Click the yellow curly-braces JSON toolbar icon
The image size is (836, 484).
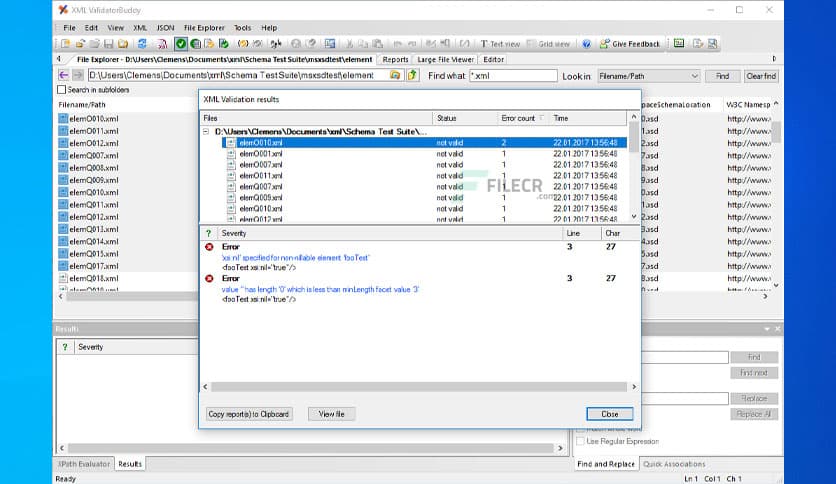click(x=243, y=44)
